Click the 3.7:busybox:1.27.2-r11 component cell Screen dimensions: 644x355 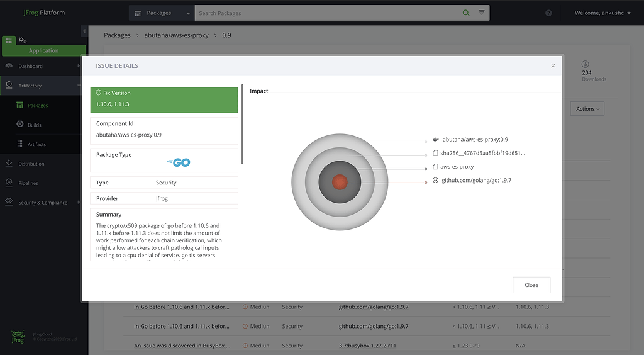click(x=367, y=346)
